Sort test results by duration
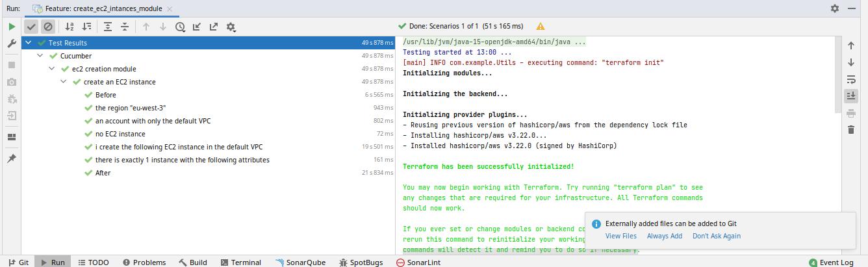The width and height of the screenshot is (868, 267). 86,27
